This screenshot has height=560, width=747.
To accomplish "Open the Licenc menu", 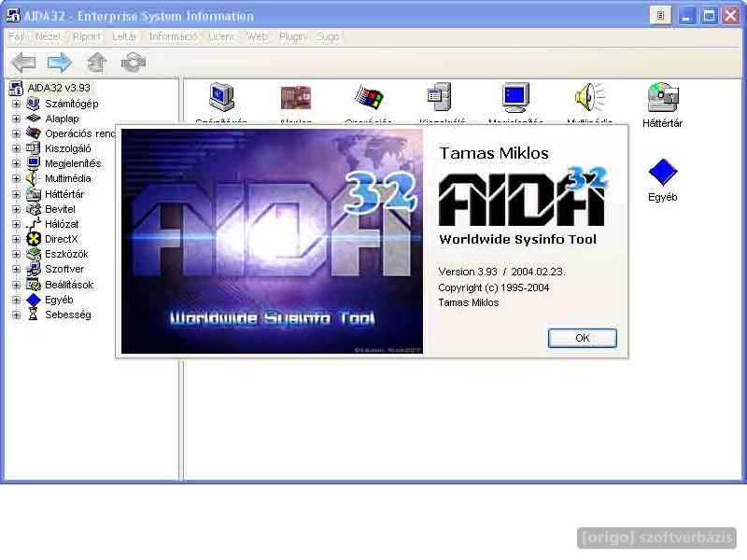I will (222, 36).
